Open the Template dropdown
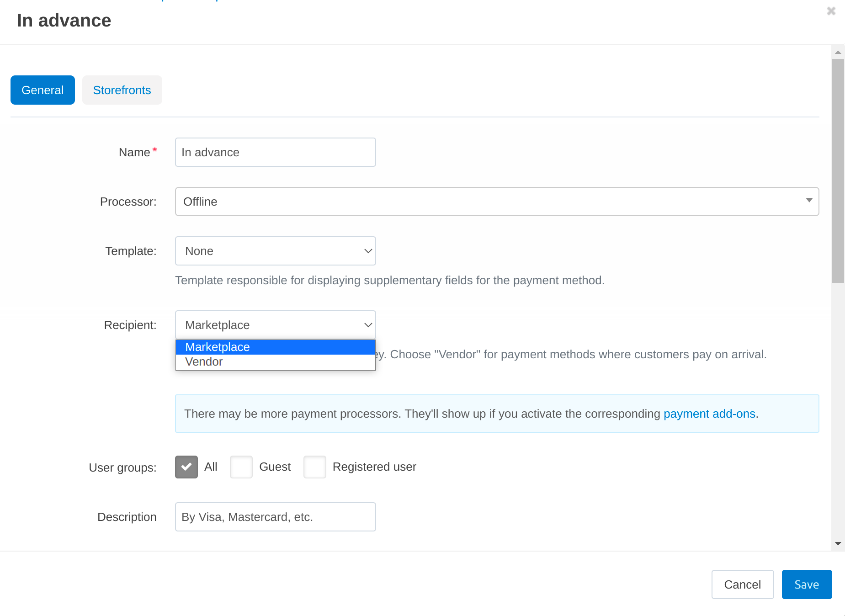 (276, 251)
